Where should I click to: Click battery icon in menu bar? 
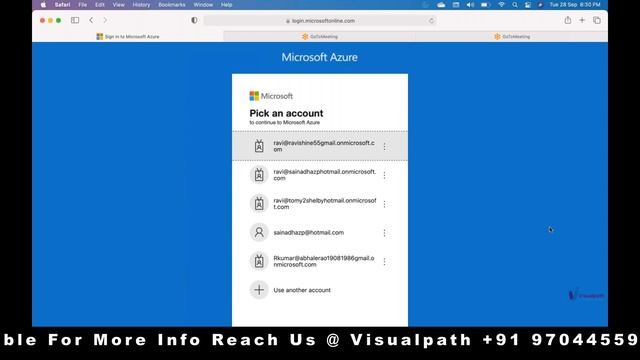point(485,5)
